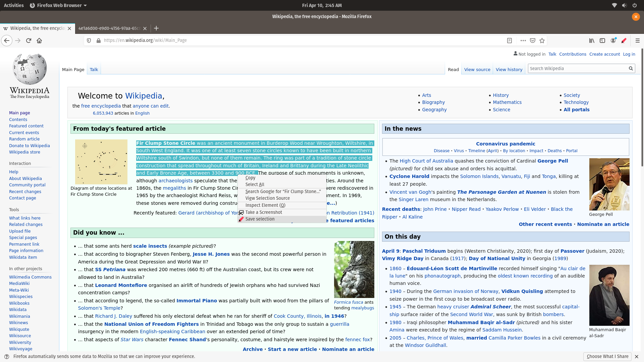Open the View source tab
The image size is (644, 362).
coord(477,69)
